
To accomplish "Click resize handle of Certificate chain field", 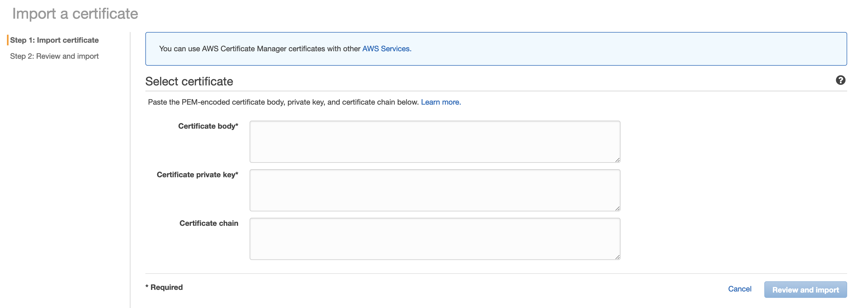I will [x=617, y=257].
